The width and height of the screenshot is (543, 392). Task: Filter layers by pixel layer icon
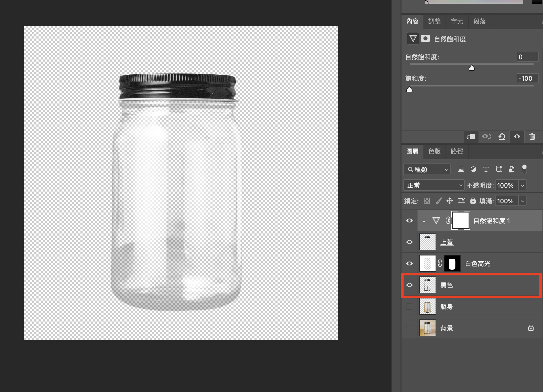(461, 170)
